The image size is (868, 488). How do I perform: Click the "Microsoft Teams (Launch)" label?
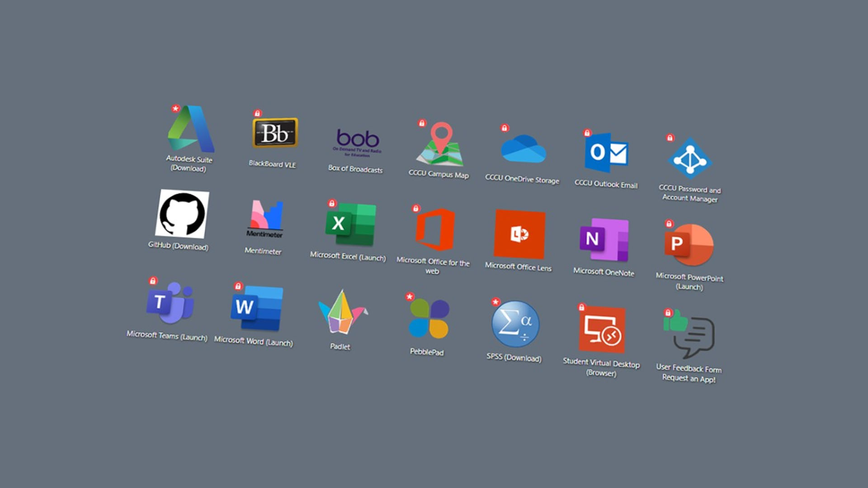click(x=167, y=336)
